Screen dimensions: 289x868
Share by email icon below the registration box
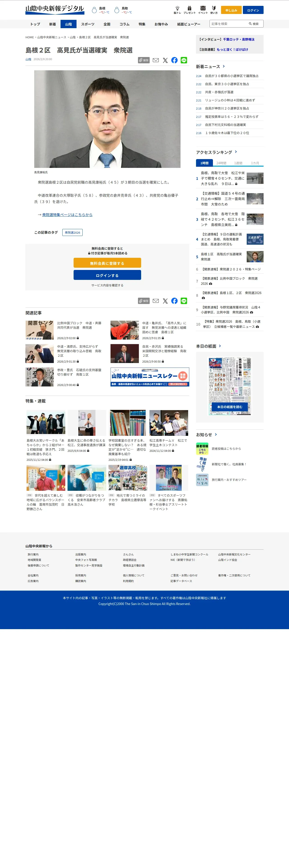pos(156,301)
